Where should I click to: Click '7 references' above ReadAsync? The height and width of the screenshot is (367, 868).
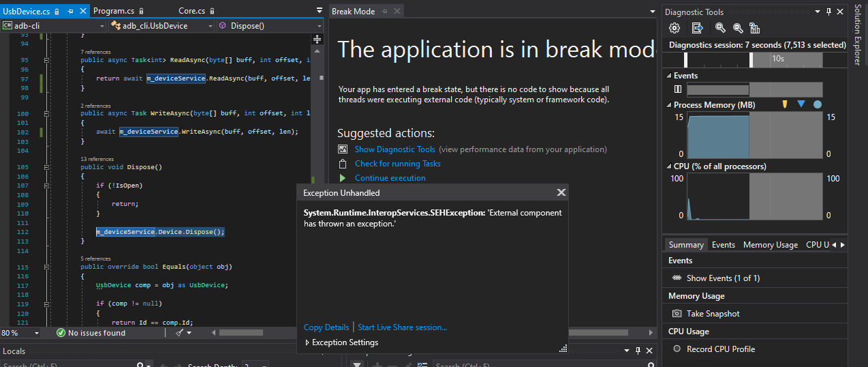pos(95,53)
